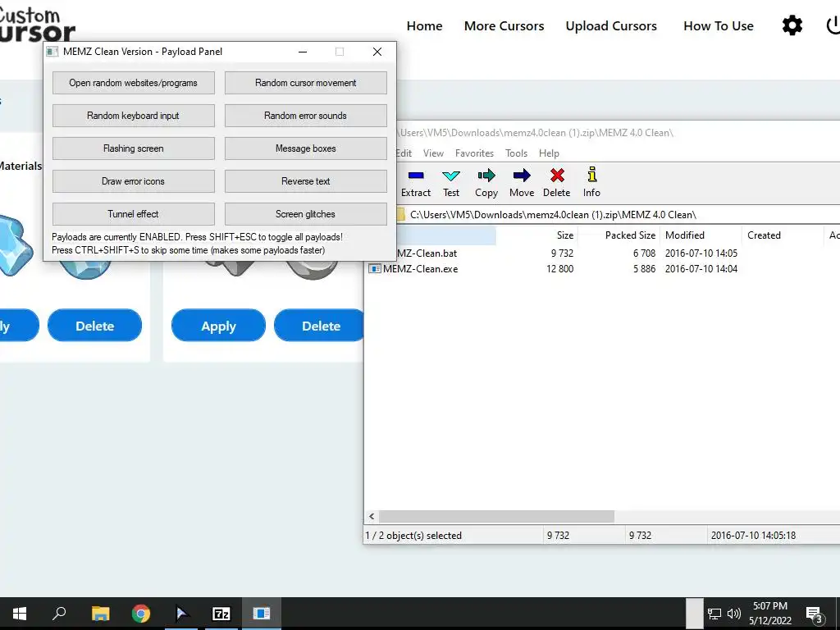The height and width of the screenshot is (630, 840).
Task: Select the MEMZ panel taskbar icon
Action: (x=262, y=614)
